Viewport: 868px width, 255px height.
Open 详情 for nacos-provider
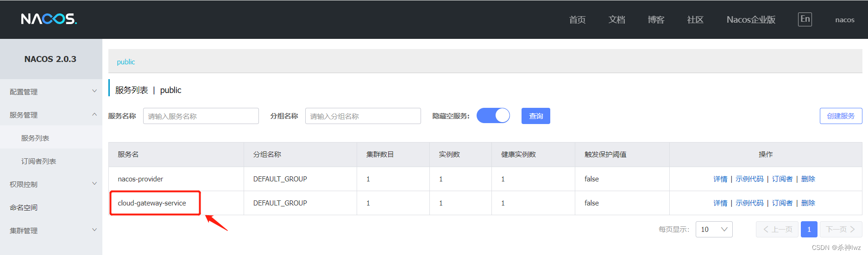click(720, 179)
